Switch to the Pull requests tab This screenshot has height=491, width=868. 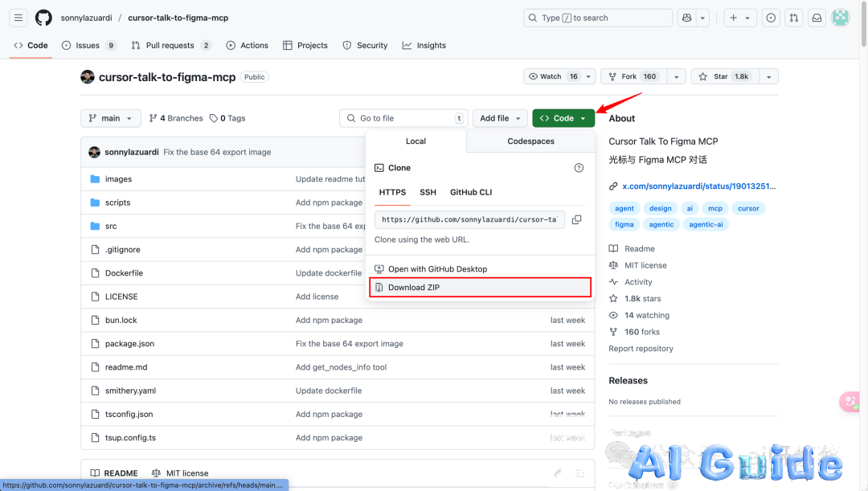[x=171, y=45]
